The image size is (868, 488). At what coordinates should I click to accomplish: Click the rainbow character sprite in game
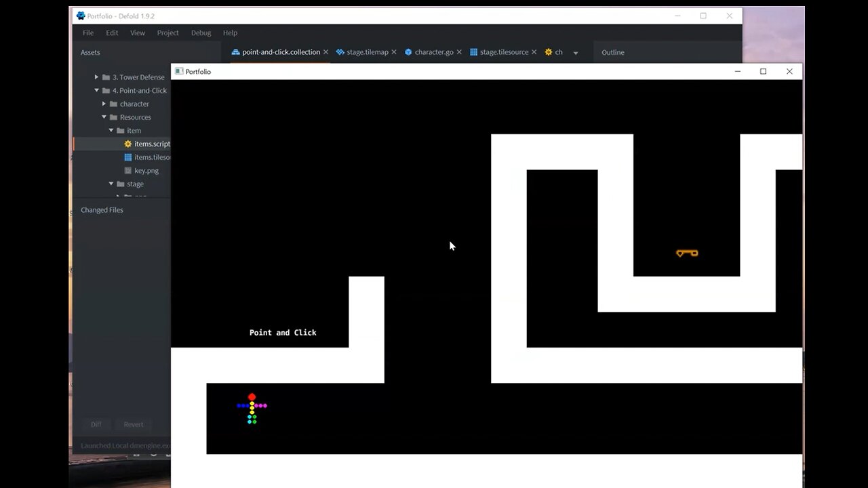(252, 409)
